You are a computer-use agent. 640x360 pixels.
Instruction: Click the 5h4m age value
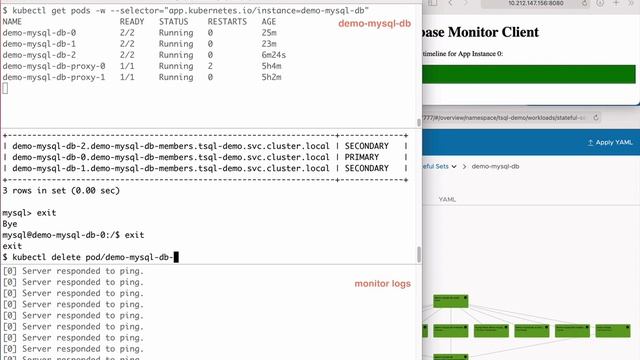pos(271,66)
